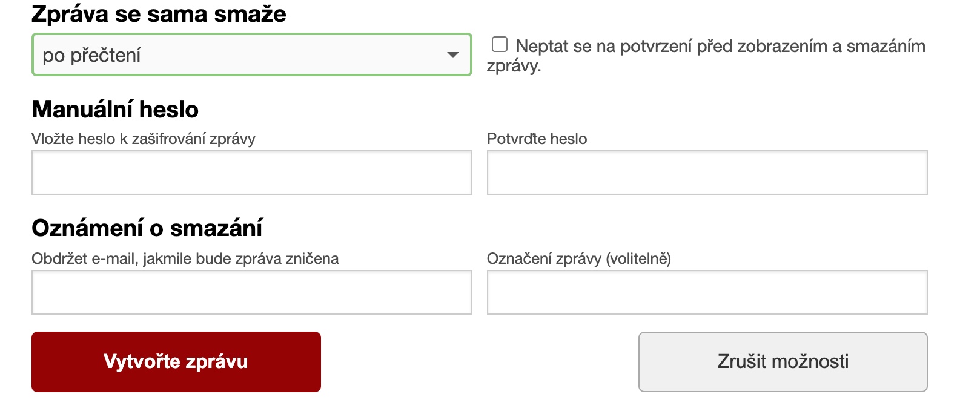Toggle skipping confirmation before showing and deleting message
This screenshot has width=980, height=420.
(500, 44)
